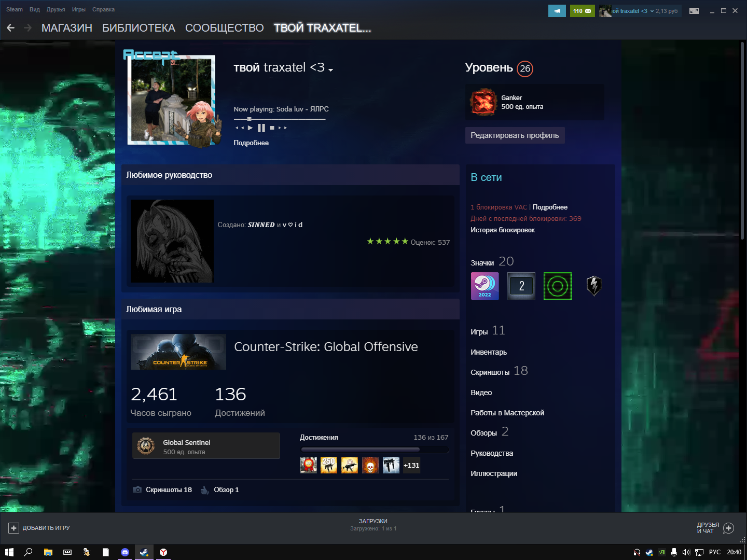View the red ribbon achievement icon

tap(309, 465)
